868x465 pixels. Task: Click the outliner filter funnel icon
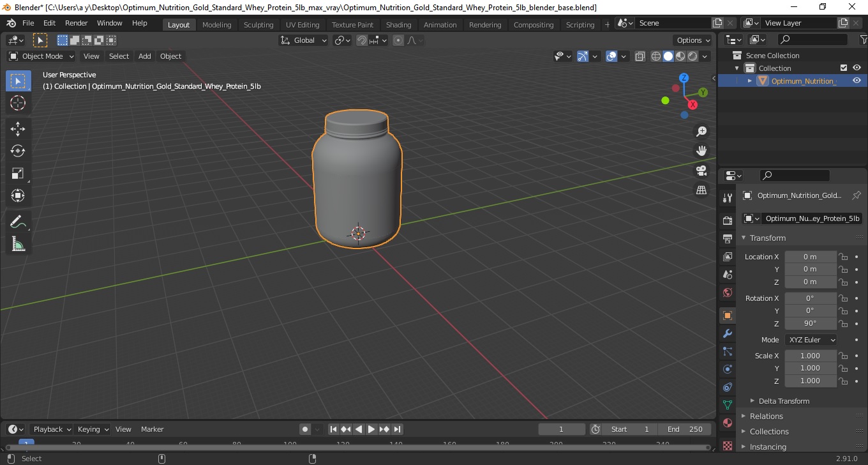coord(863,40)
